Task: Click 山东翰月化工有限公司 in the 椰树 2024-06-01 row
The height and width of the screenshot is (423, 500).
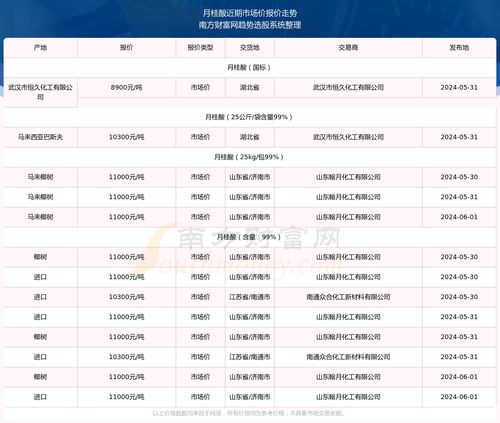Action: click(x=348, y=377)
